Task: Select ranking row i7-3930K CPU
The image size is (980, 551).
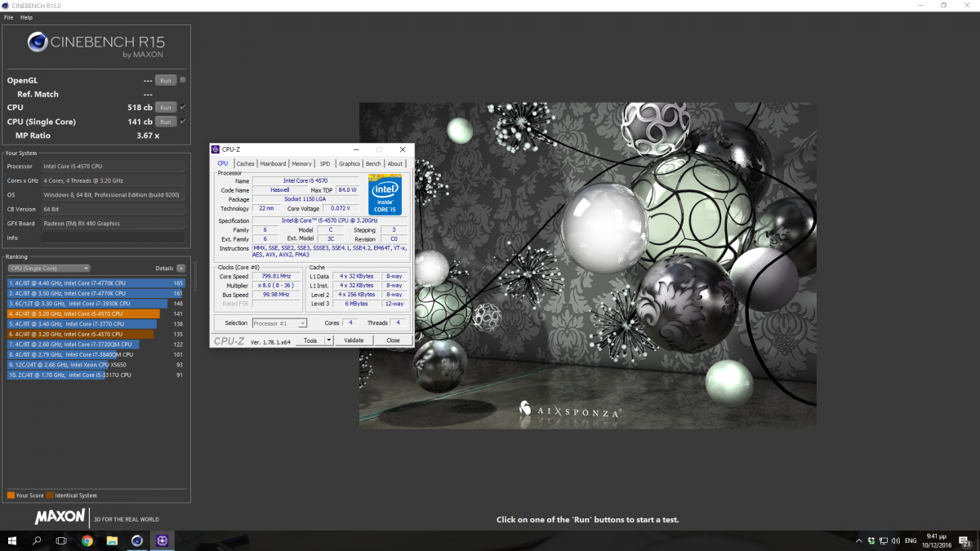Action: point(96,304)
